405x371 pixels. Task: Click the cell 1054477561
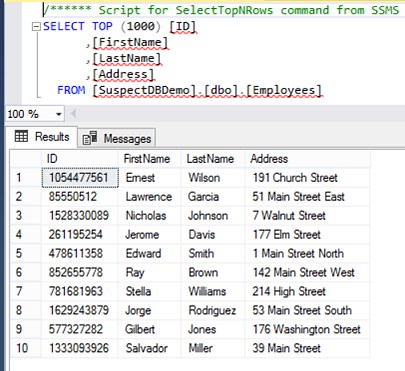(80, 178)
